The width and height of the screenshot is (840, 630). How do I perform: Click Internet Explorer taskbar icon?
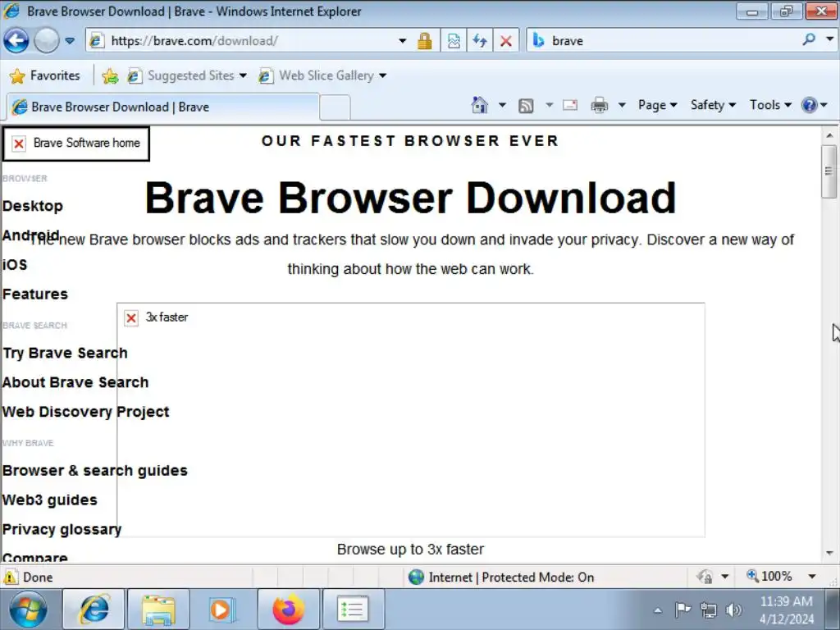94,609
